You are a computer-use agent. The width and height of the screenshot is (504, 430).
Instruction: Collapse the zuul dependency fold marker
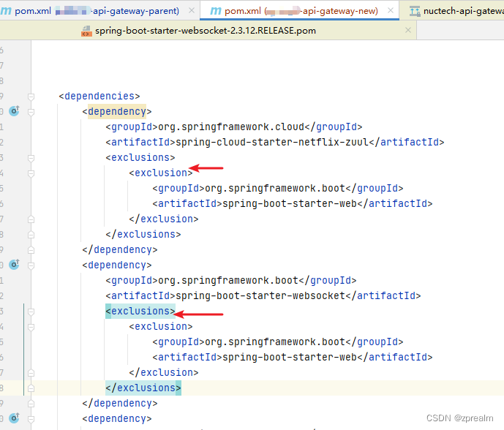pyautogui.click(x=31, y=112)
